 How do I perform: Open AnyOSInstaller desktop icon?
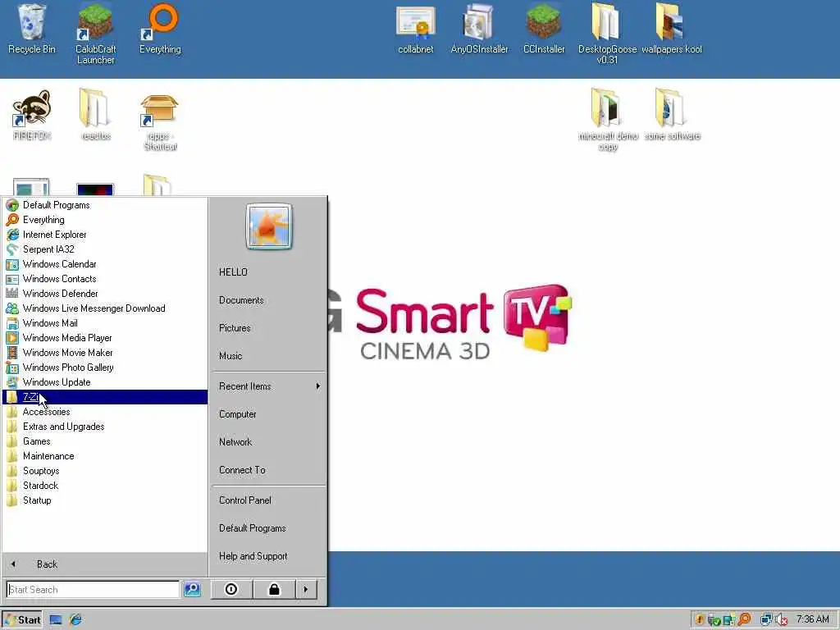(x=479, y=28)
